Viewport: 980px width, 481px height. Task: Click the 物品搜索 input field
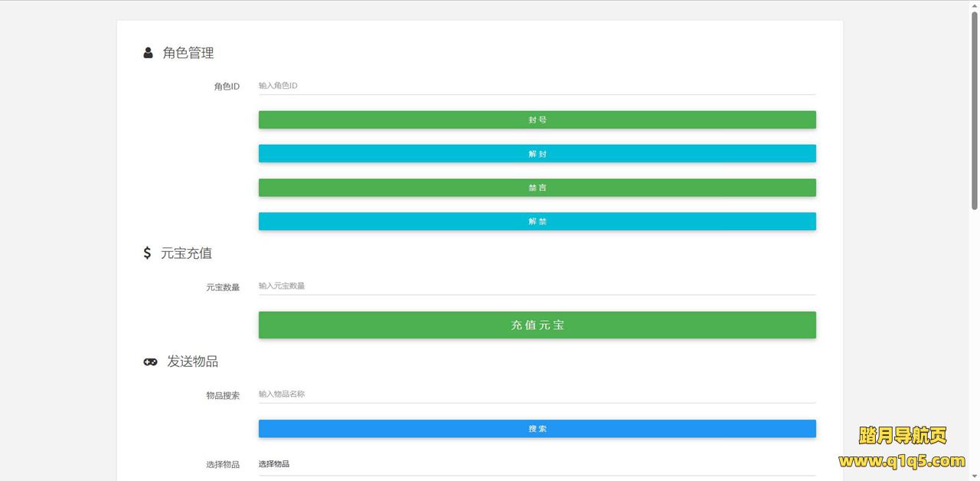[x=537, y=394]
